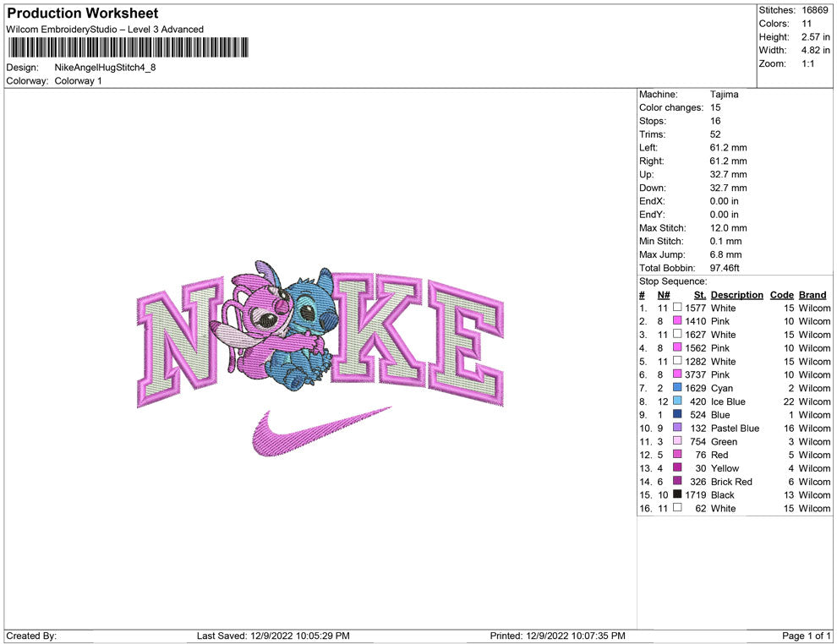This screenshot has height=644, width=837.
Task: Click the Colors value '11'
Action: (x=807, y=24)
